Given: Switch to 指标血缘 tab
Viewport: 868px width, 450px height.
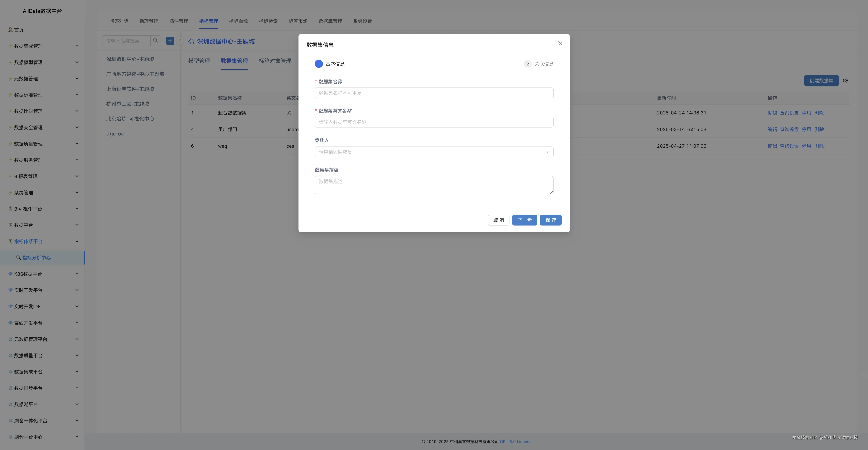Looking at the screenshot, I should coord(238,21).
